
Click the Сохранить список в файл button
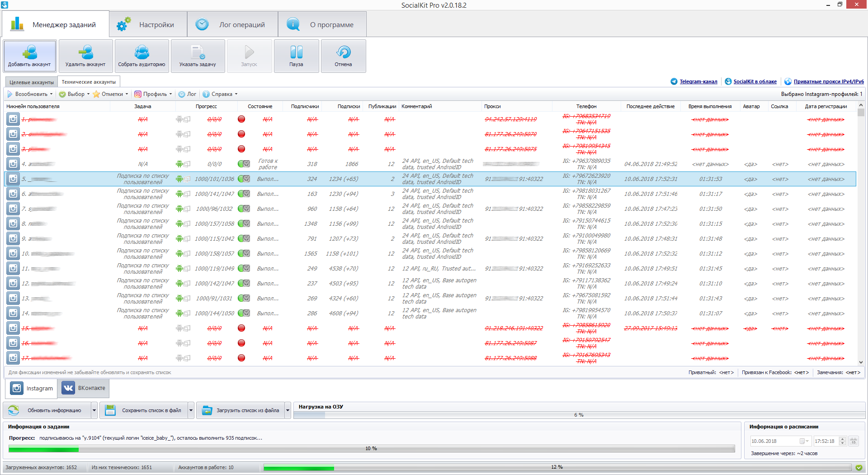[144, 410]
